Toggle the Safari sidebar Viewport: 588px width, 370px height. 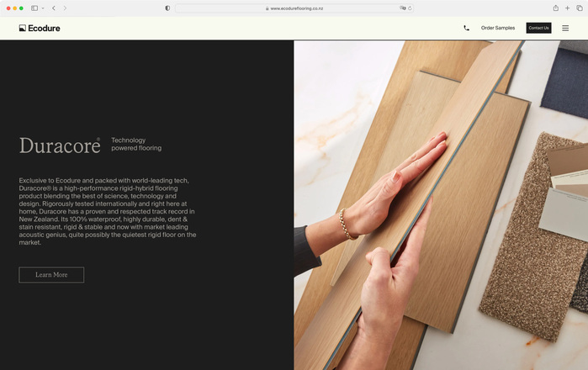click(x=34, y=8)
